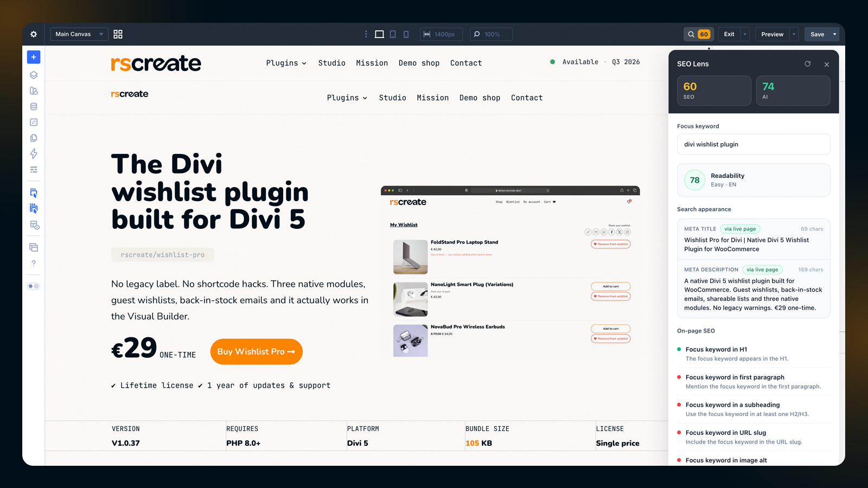Screen dimensions: 868x488
Task: Expand Plugins menu in the smaller second header
Action: [x=347, y=98]
